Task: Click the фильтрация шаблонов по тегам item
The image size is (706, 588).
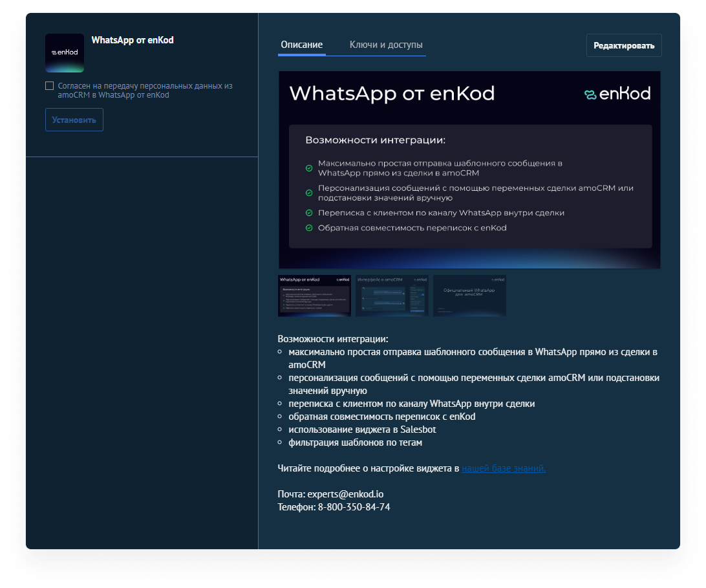Action: [355, 442]
